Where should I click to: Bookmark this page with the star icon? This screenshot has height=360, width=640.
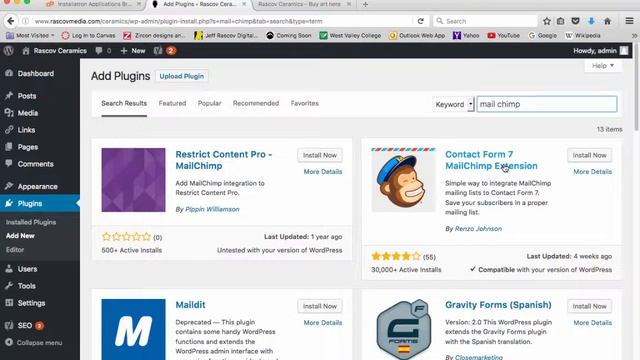[547, 21]
